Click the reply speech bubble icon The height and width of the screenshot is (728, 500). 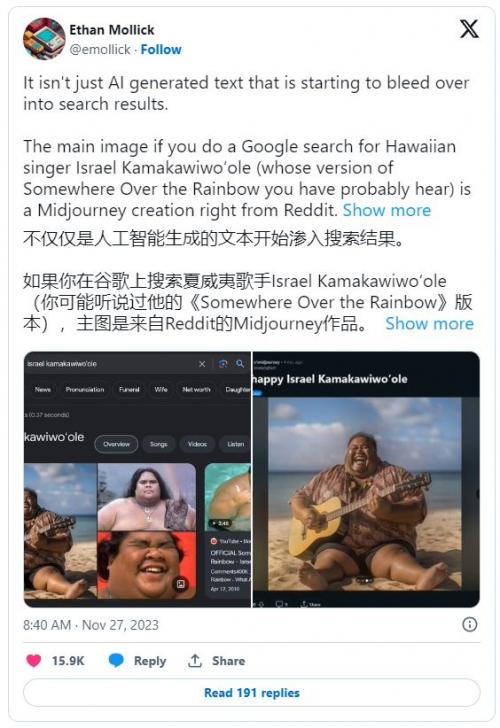point(116,660)
